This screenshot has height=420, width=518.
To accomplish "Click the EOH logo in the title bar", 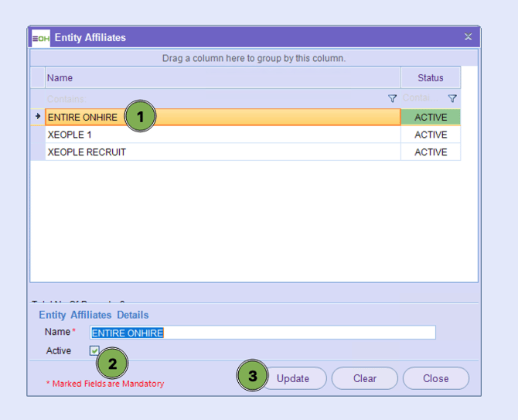I will [x=41, y=37].
